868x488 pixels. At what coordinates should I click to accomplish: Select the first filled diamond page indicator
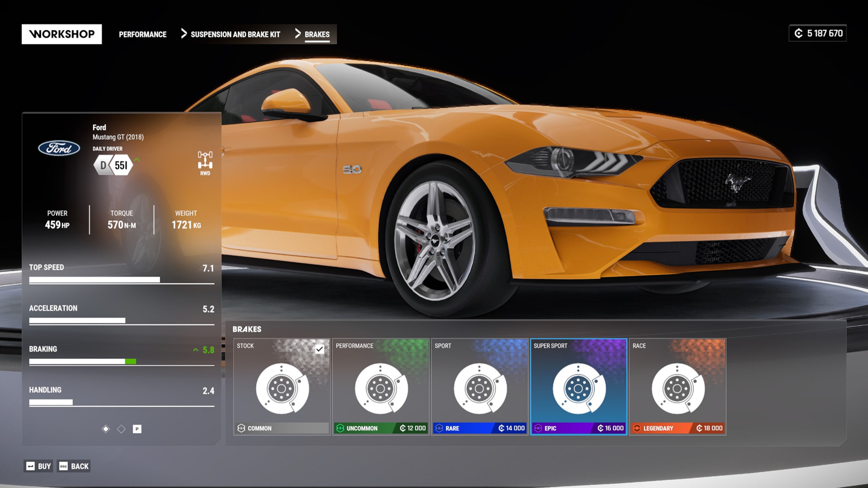106,429
